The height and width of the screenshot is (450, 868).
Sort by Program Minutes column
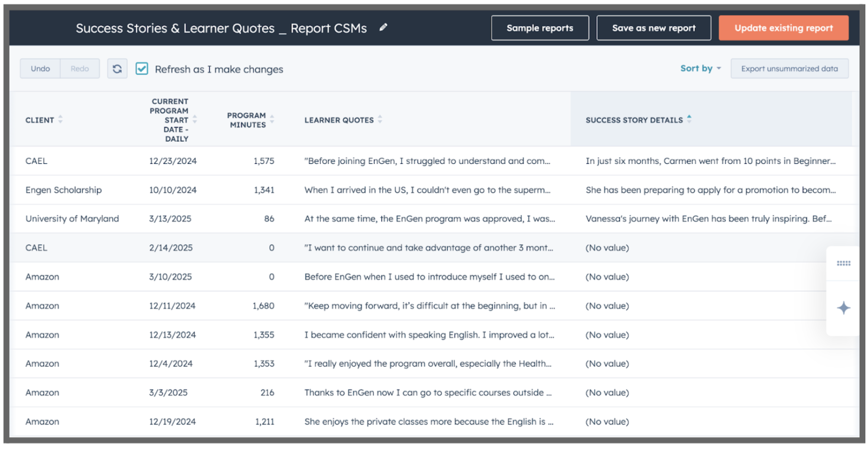272,120
